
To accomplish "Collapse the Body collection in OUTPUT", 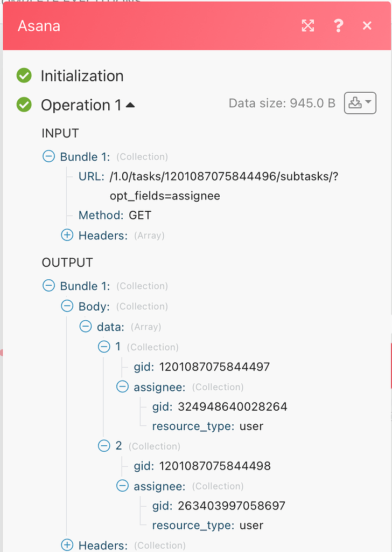I will 67,306.
